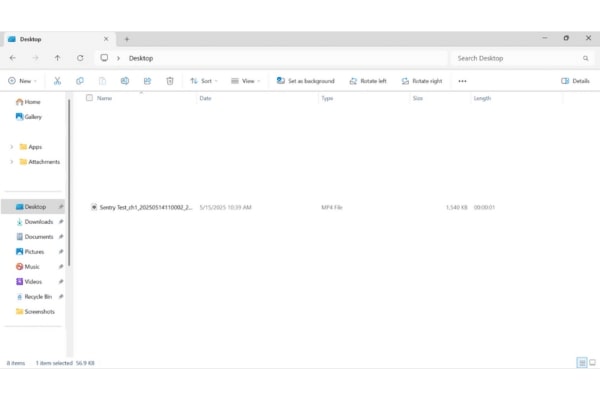This screenshot has height=400, width=600.
Task: Sort by the Name column header
Action: [104, 98]
